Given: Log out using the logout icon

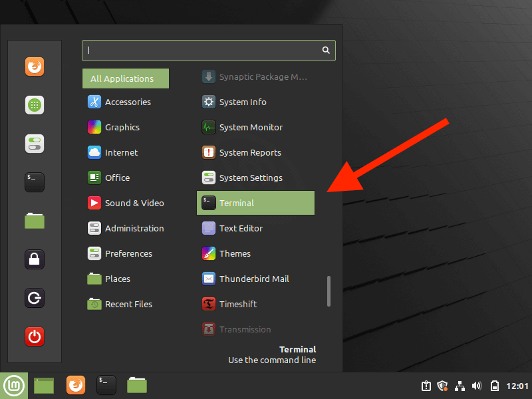Looking at the screenshot, I should click(x=35, y=298).
